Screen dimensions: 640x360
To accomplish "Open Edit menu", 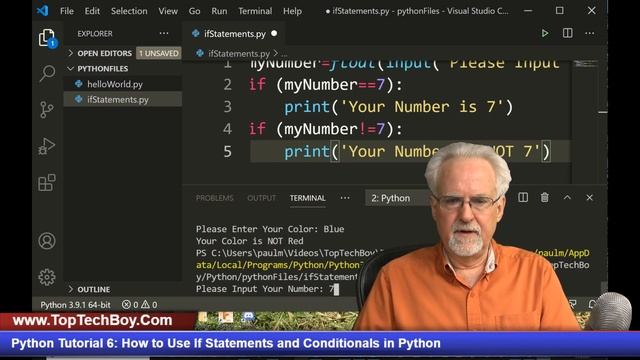I will tap(92, 11).
